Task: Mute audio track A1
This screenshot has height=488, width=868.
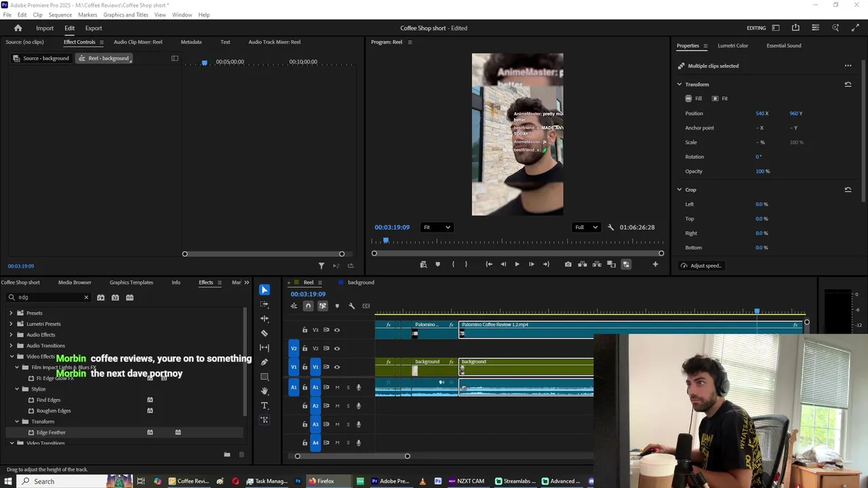Action: [x=337, y=388]
